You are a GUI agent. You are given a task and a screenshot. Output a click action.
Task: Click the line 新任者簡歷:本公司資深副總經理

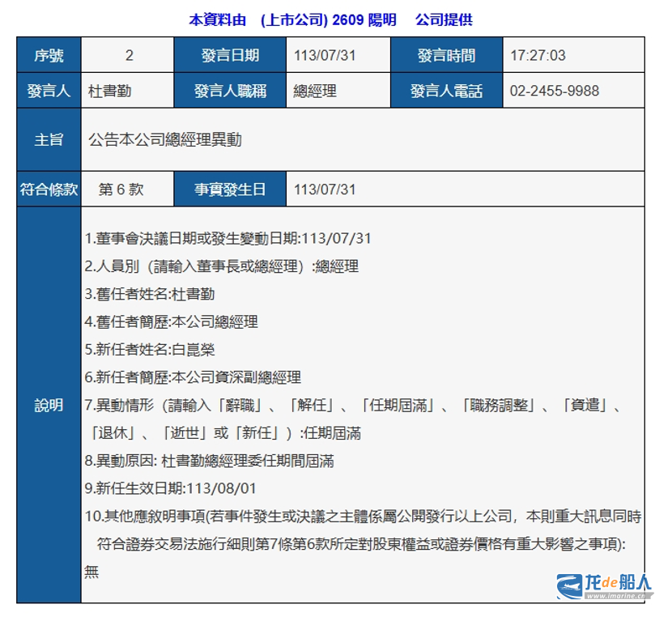[x=193, y=377]
